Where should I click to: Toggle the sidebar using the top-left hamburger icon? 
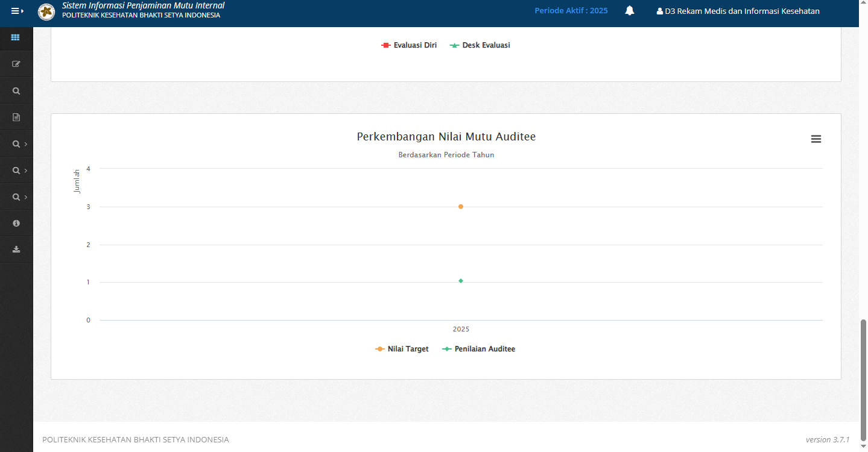17,11
